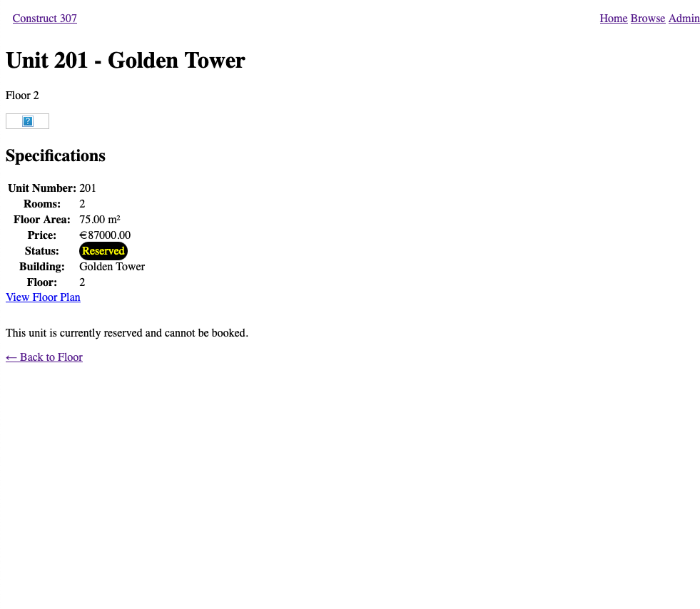Click the Specifications section heading

coord(56,156)
